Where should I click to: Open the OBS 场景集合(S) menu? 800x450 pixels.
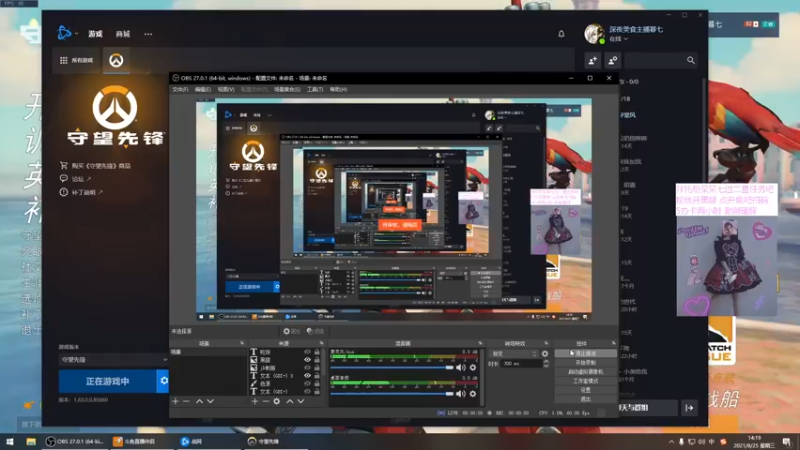[287, 89]
